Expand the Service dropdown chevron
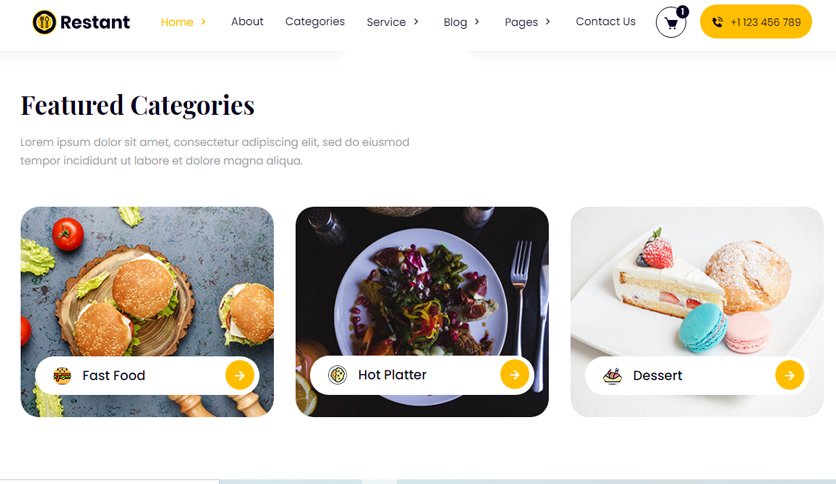The height and width of the screenshot is (484, 836). pyautogui.click(x=416, y=22)
